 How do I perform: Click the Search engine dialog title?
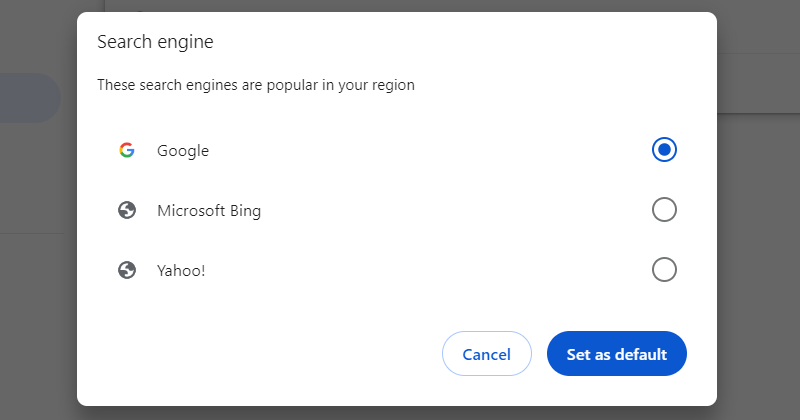point(155,42)
